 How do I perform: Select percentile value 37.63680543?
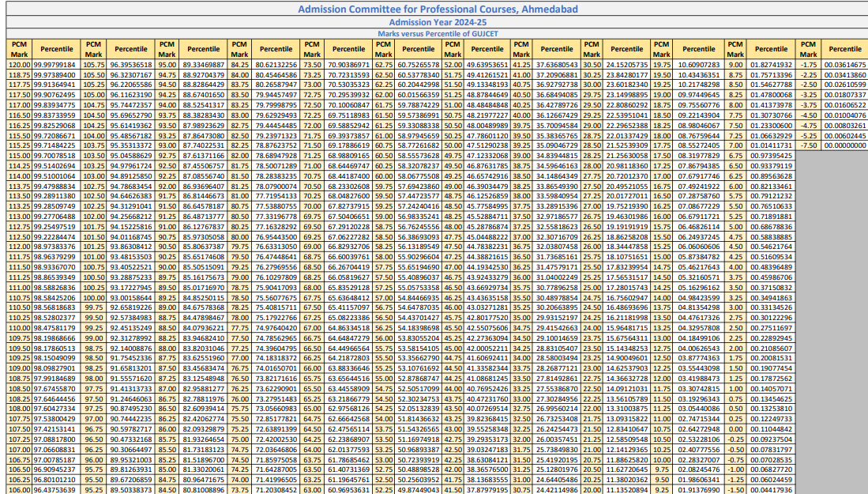click(x=556, y=65)
